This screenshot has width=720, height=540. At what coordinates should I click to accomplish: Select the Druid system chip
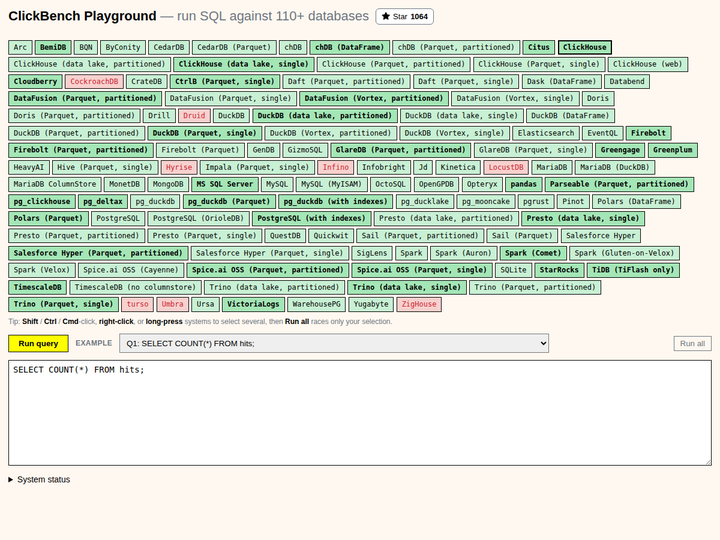[194, 116]
